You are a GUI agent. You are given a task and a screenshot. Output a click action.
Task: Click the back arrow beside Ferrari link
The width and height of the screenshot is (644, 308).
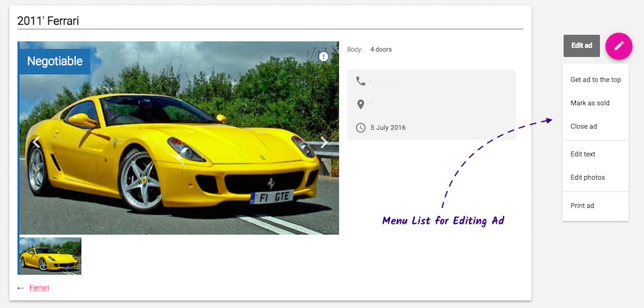coord(21,288)
